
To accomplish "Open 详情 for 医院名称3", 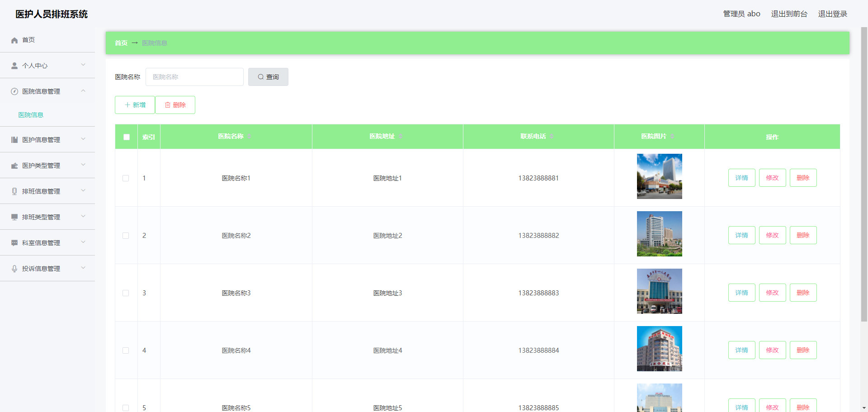I will pos(741,293).
